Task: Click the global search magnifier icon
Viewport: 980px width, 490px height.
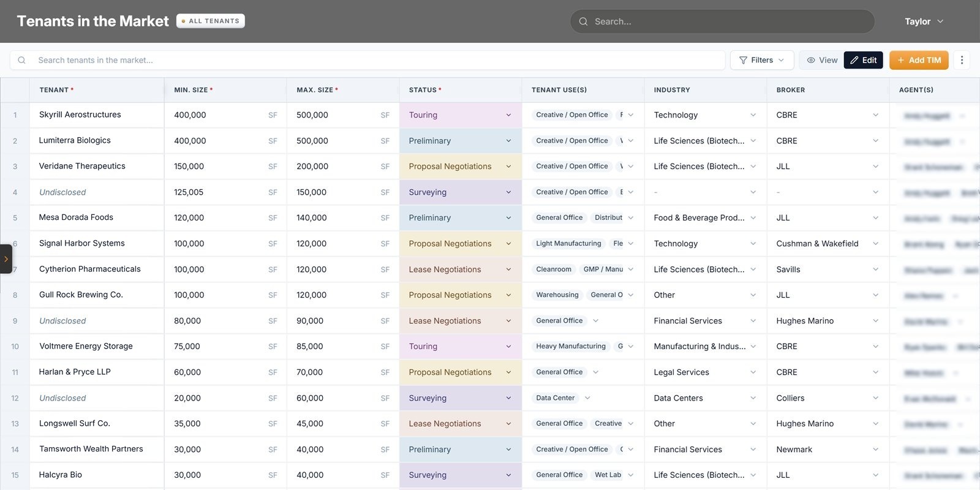Action: coord(583,21)
